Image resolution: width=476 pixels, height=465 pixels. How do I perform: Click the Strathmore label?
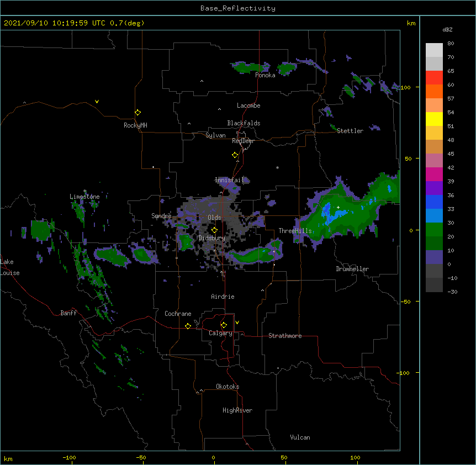coord(285,336)
